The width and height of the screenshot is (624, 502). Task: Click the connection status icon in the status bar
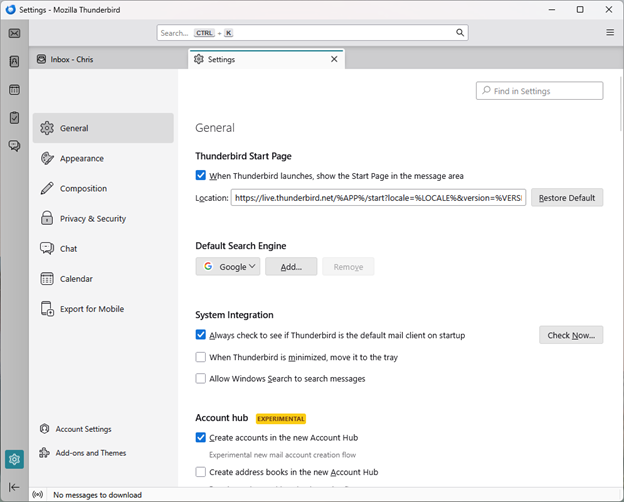tap(38, 495)
